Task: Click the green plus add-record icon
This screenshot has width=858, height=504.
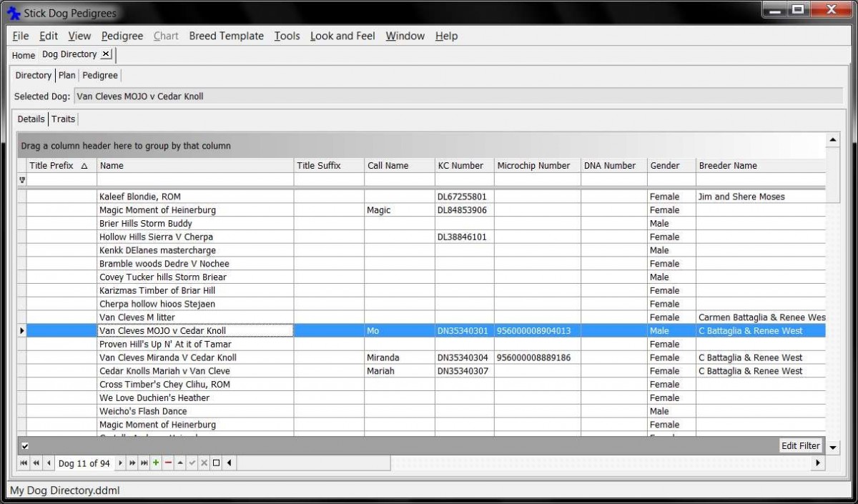Action: tap(156, 463)
